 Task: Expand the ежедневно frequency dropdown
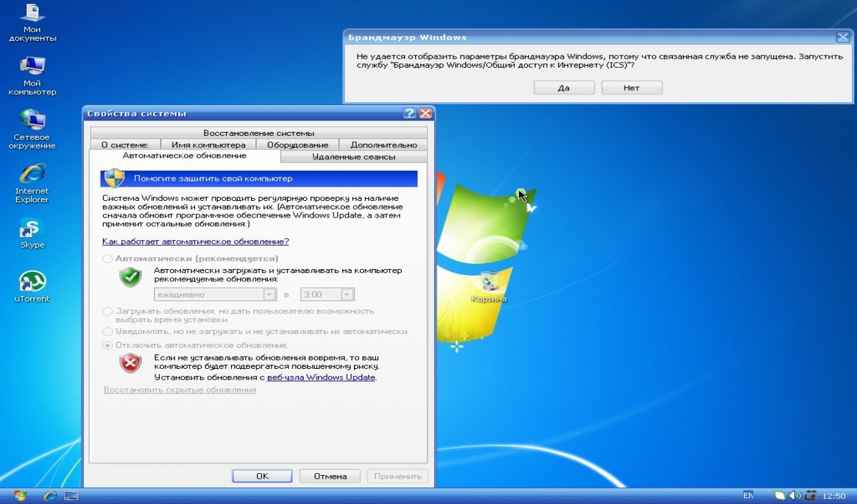269,295
